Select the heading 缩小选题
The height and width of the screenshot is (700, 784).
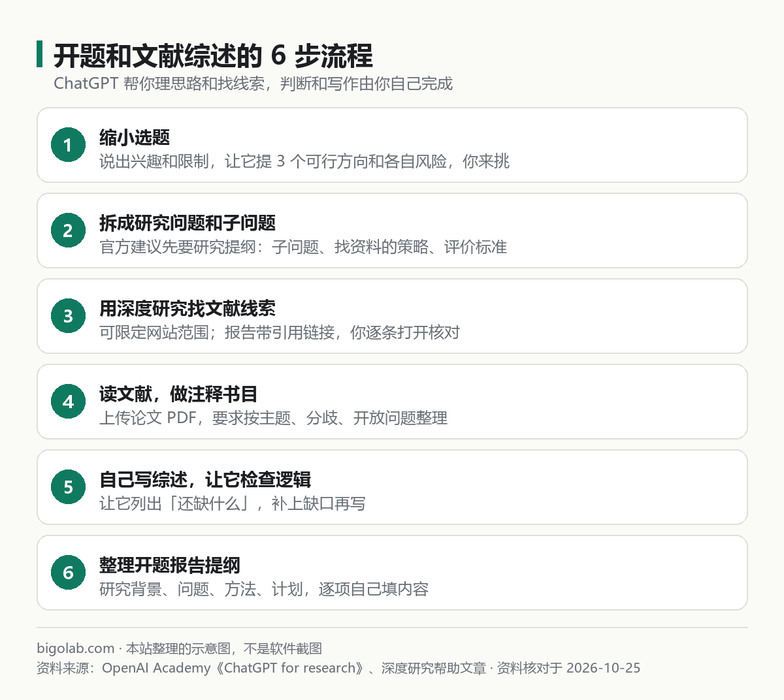click(x=135, y=137)
